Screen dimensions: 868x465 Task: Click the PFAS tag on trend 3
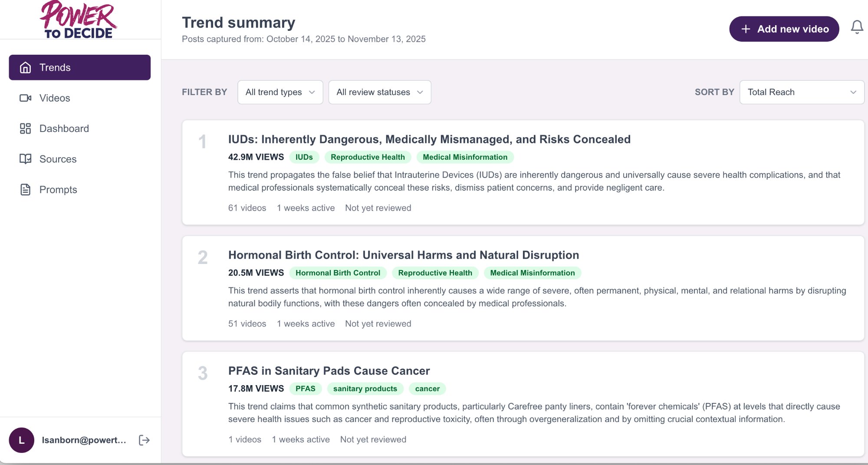pos(305,389)
